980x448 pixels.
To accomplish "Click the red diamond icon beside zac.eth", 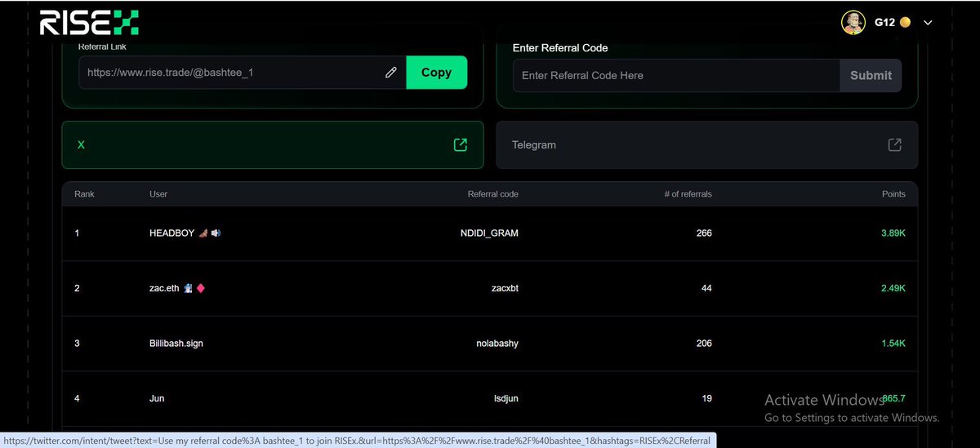I will pos(201,288).
